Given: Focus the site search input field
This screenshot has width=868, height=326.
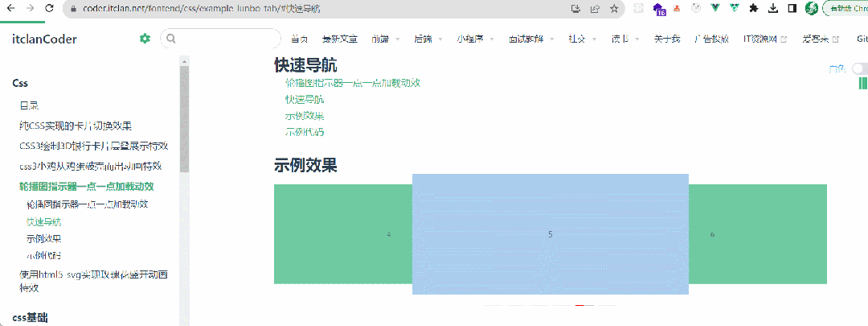Looking at the screenshot, I should pyautogui.click(x=220, y=39).
